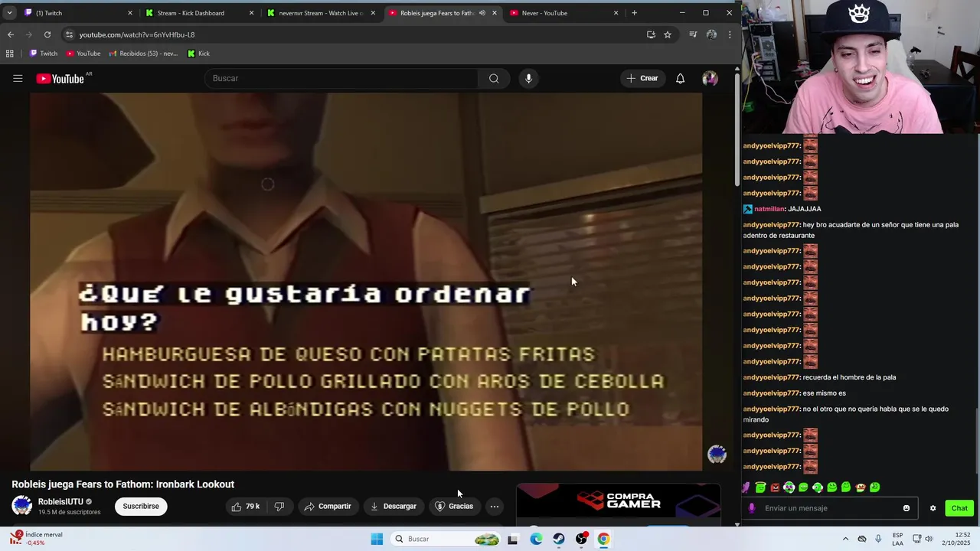
Task: Go to the YouTube home logo
Action: 60,79
